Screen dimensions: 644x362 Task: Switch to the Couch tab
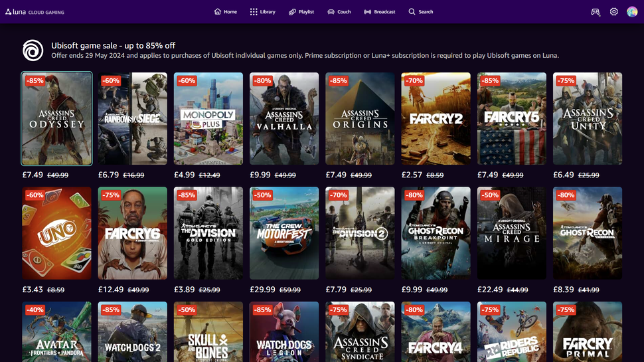point(339,12)
